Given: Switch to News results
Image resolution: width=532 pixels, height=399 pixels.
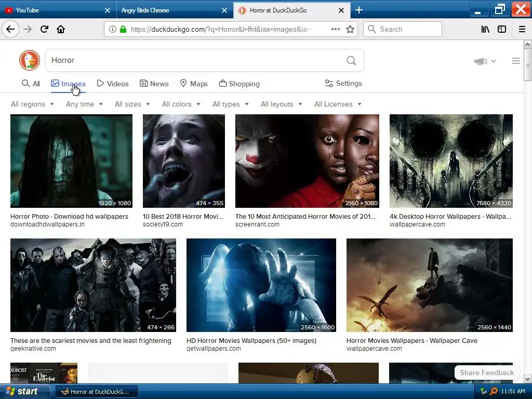Looking at the screenshot, I should point(154,84).
